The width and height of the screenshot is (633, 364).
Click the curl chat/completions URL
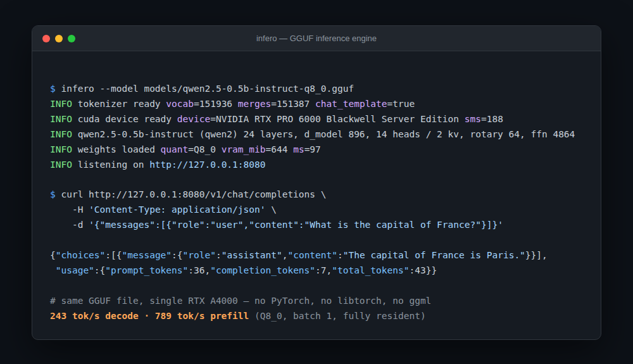pos(201,194)
